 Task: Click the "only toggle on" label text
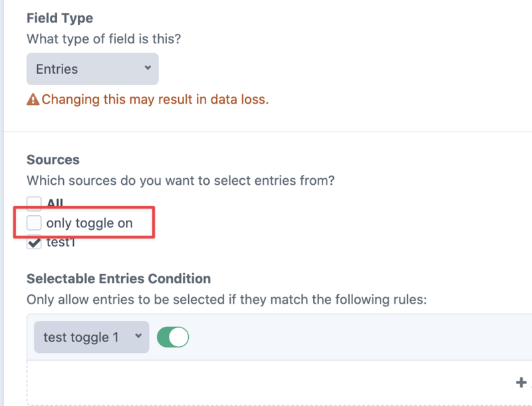coord(89,223)
